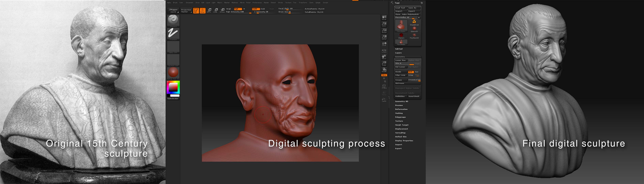The image size is (644, 184).
Task: Click the PieroMellini tool thumbnail
Action: pyautogui.click(x=401, y=26)
